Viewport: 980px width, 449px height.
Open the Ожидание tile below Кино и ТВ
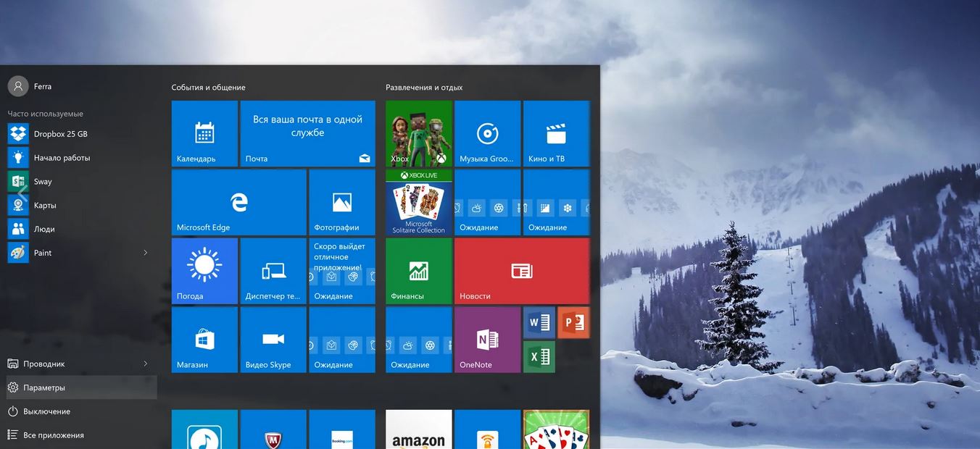(556, 202)
